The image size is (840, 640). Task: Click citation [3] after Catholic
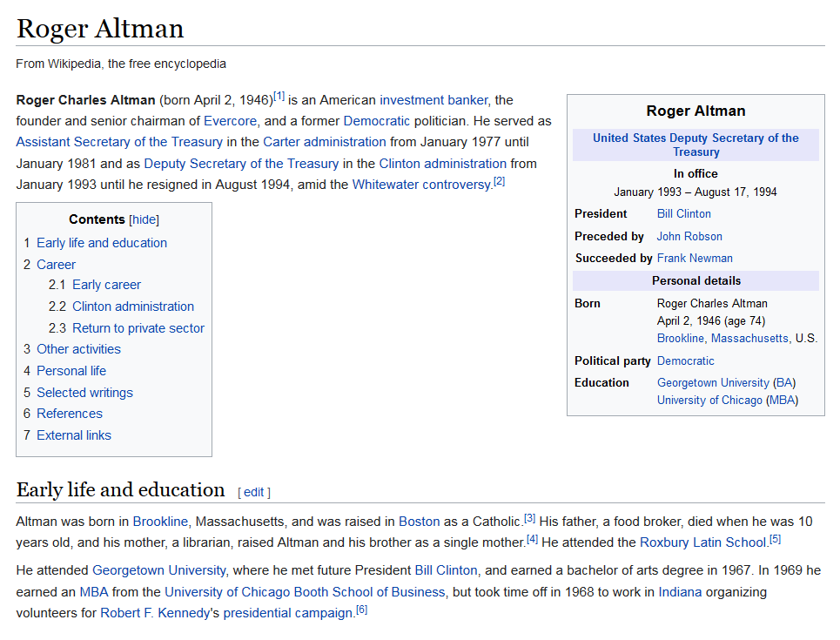(x=530, y=518)
